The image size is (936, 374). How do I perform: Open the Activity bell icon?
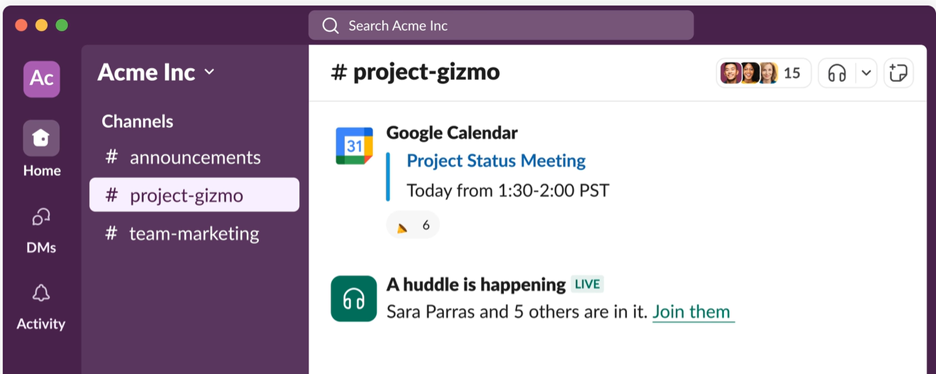point(41,307)
